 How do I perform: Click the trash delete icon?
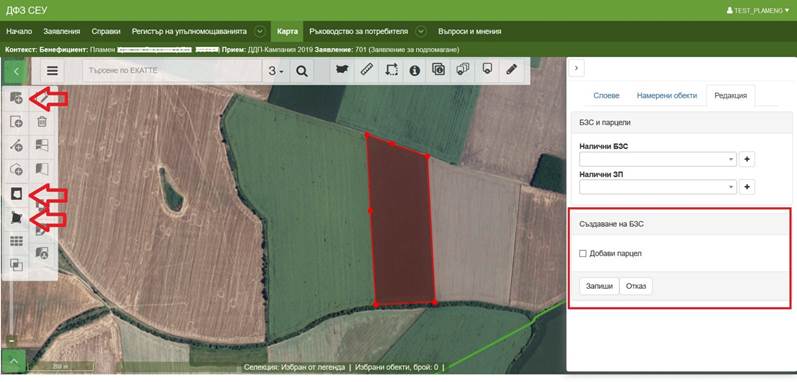(x=42, y=121)
